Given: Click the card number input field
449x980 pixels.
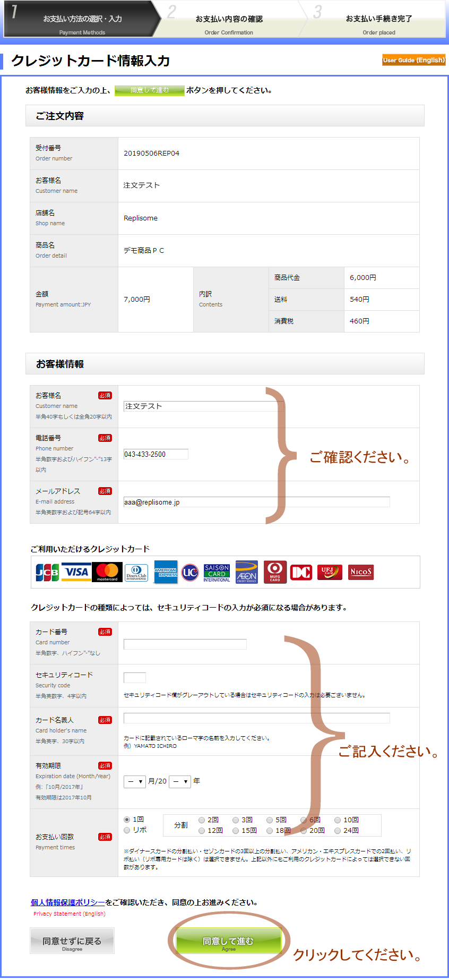Looking at the screenshot, I should click(x=185, y=644).
